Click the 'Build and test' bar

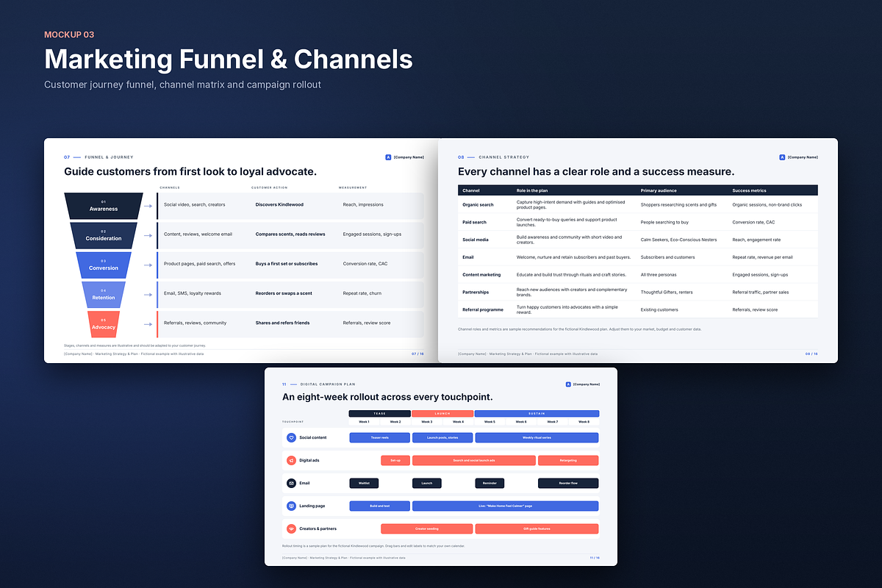380,506
